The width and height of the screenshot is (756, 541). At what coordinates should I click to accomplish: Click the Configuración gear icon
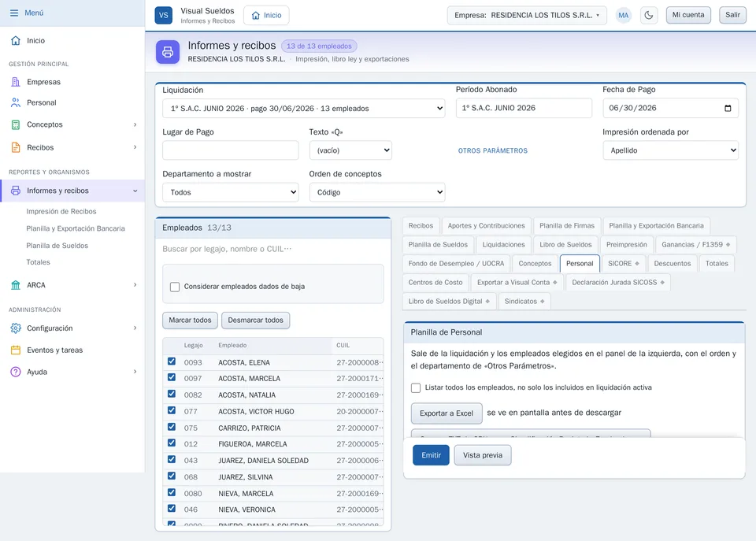point(16,328)
